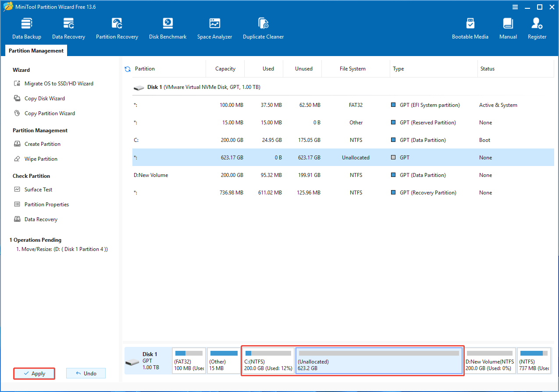The width and height of the screenshot is (559, 392).
Task: Click the refresh icon beside Partition header
Action: (x=128, y=69)
